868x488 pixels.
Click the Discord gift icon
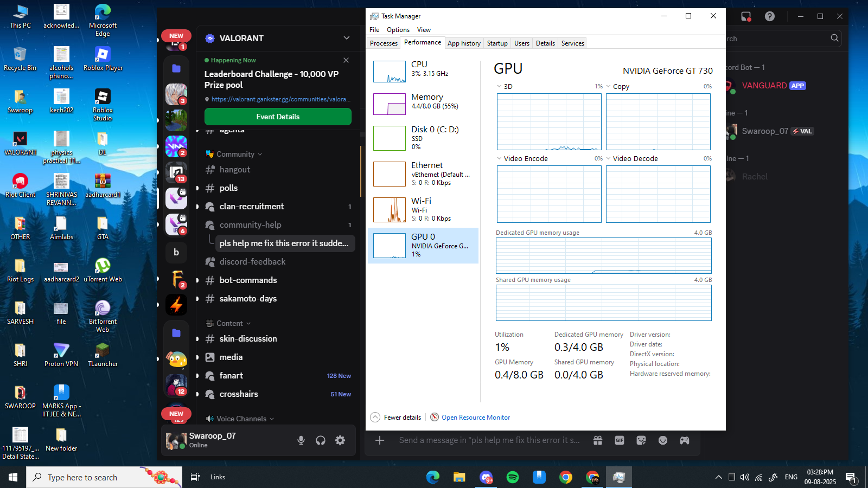[598, 440]
